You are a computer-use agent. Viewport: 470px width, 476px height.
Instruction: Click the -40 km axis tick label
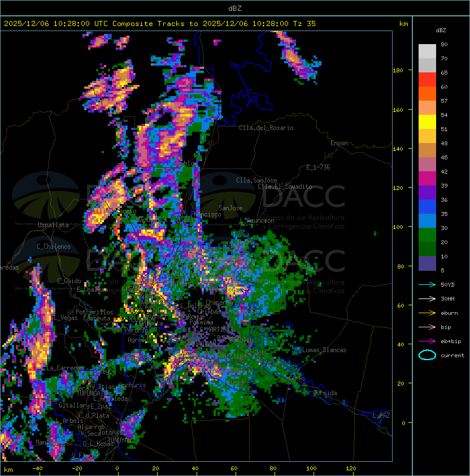click(37, 469)
